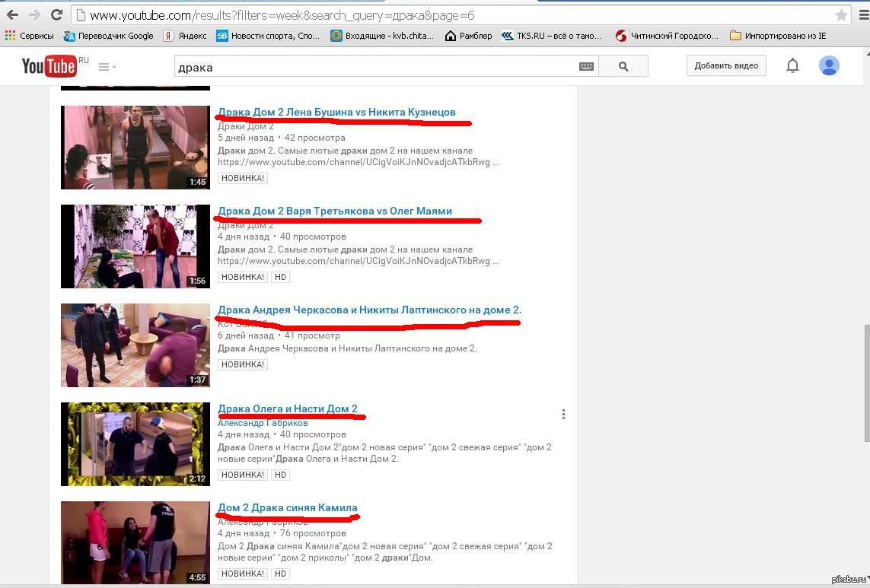
Task: Bookmark this page with the star
Action: pyautogui.click(x=841, y=15)
